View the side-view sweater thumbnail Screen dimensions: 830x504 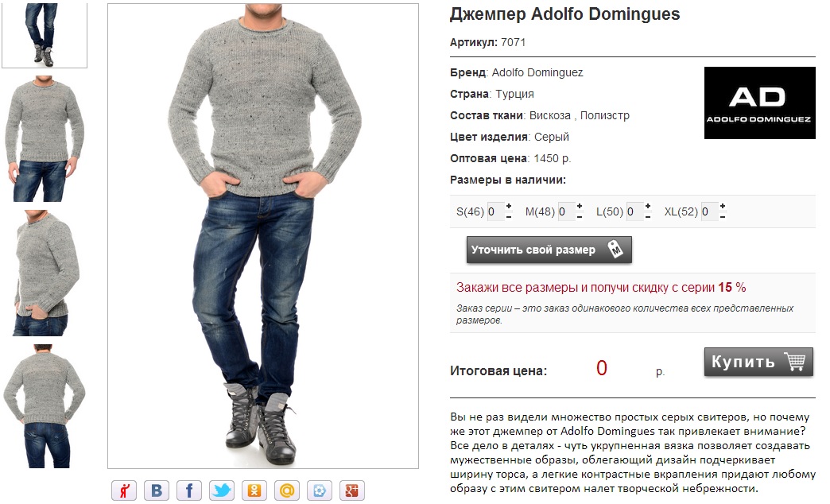pyautogui.click(x=44, y=273)
